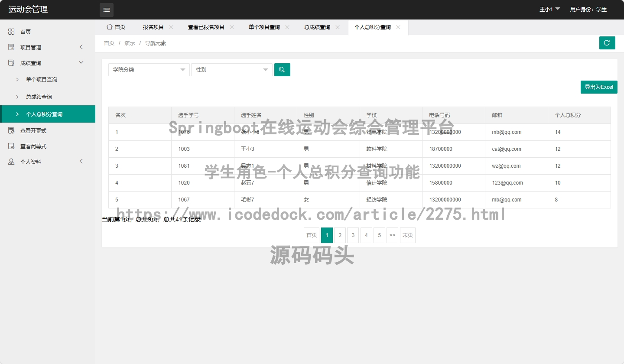The width and height of the screenshot is (624, 364).
Task: Click the 个人资料 person icon
Action: coord(11,162)
